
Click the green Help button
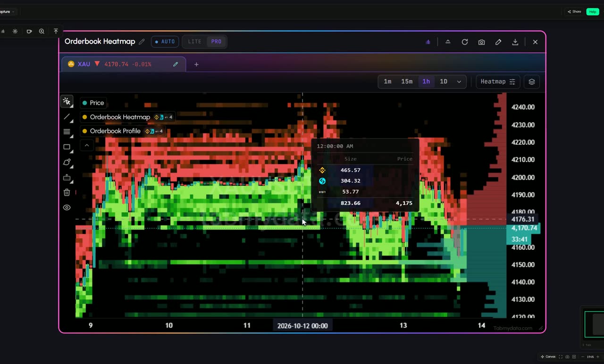[x=593, y=11]
